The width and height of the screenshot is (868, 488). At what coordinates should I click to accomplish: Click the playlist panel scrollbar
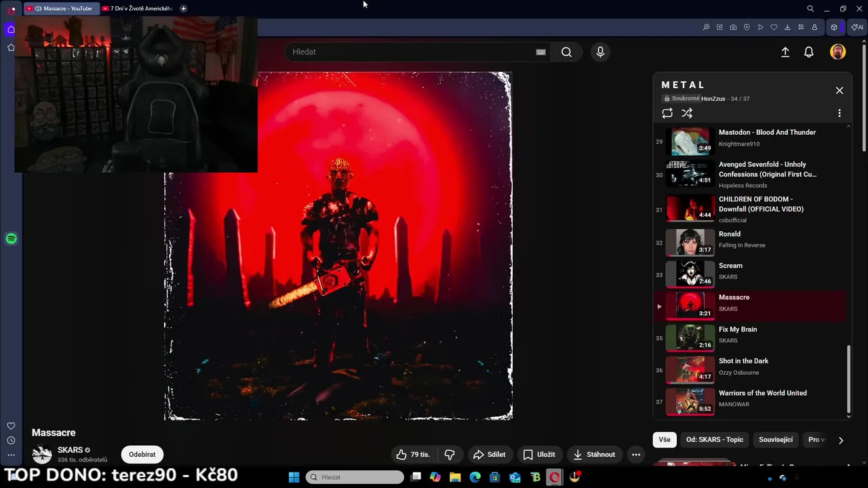[848, 378]
